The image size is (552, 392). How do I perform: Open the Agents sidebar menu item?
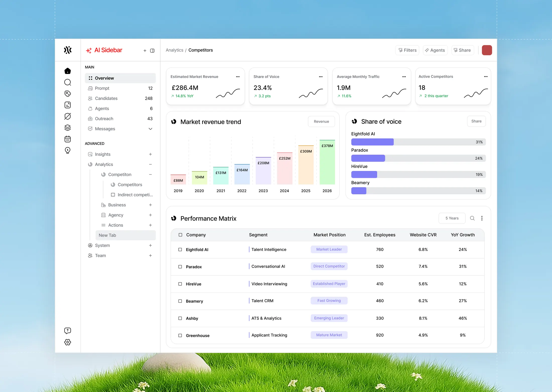coord(120,109)
